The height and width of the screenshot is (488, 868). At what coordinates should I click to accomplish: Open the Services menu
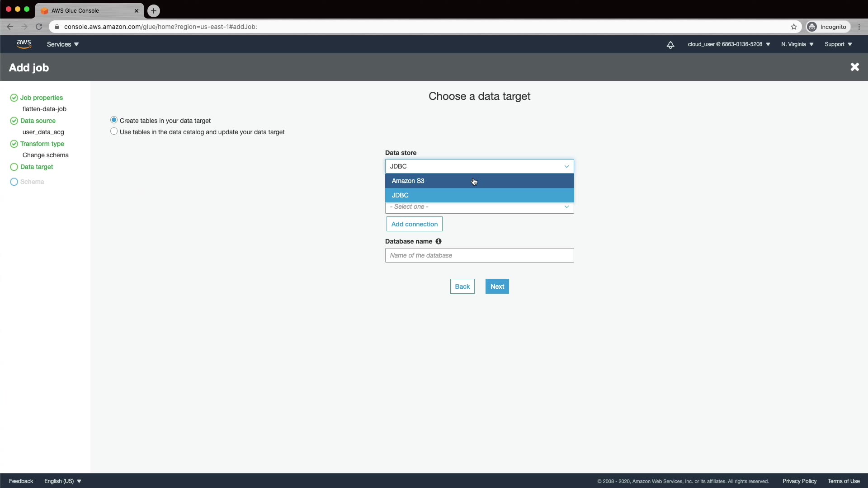(x=63, y=44)
